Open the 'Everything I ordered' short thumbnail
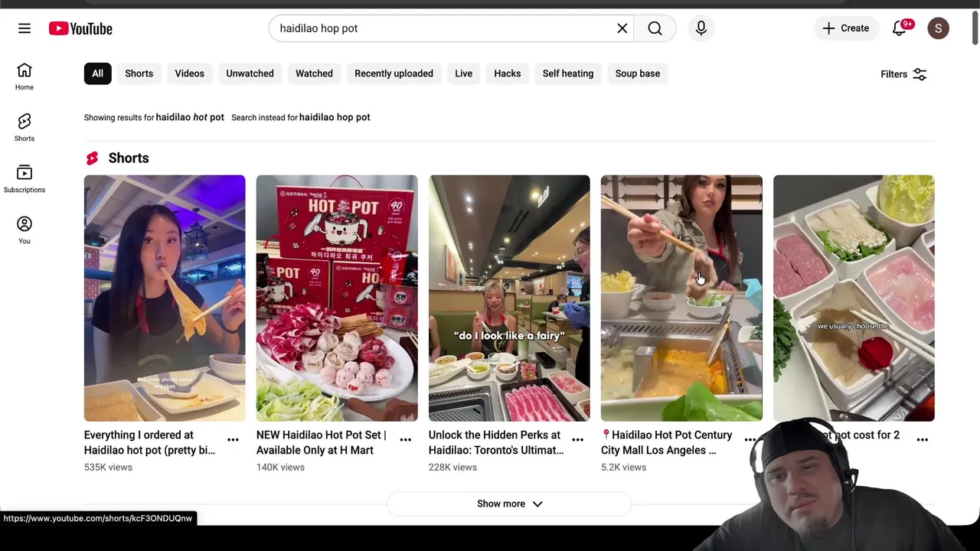 click(165, 298)
